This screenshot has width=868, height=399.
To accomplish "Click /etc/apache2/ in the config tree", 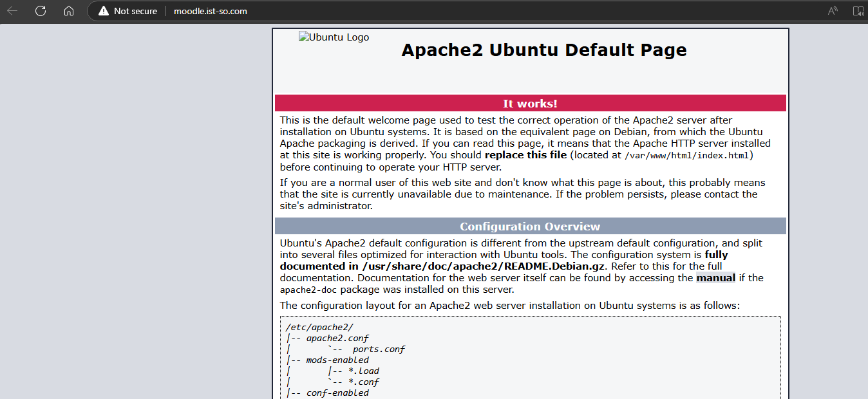I will 319,327.
